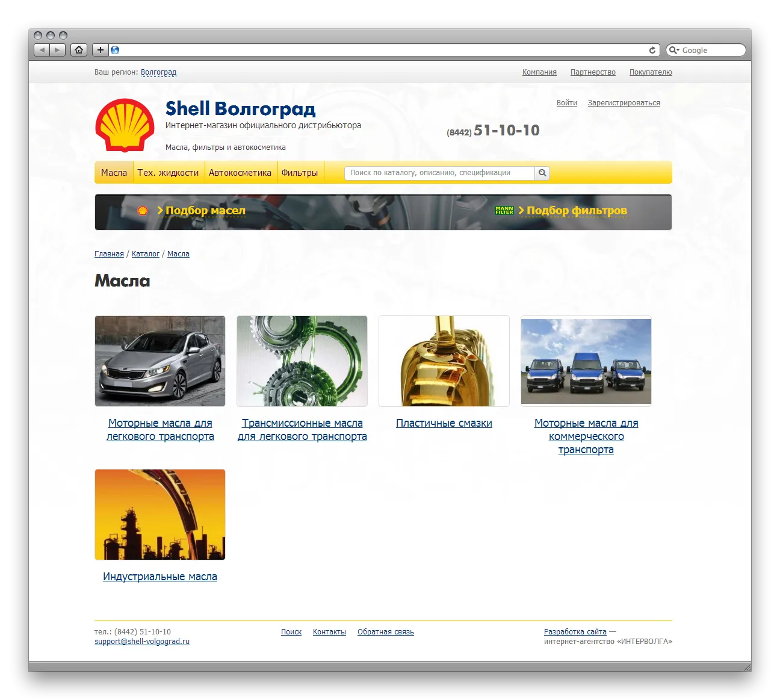
Task: Open the Подбор масел selector link
Action: (x=205, y=211)
